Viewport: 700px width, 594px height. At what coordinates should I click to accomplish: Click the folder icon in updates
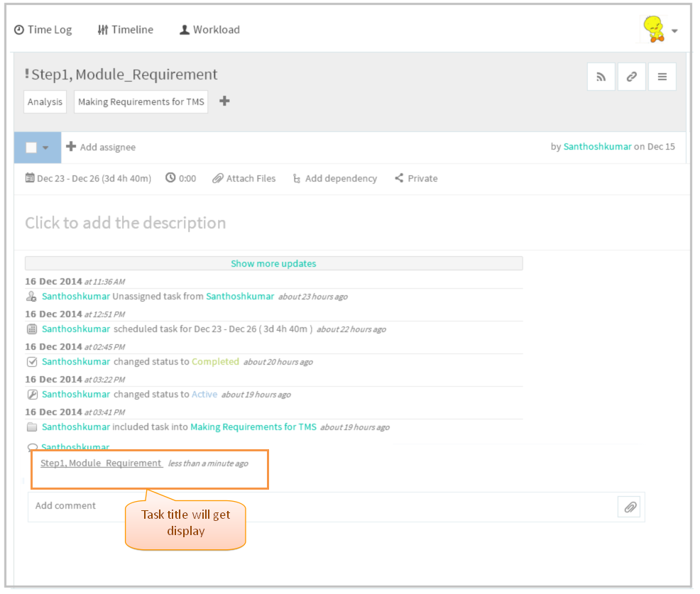(x=32, y=427)
